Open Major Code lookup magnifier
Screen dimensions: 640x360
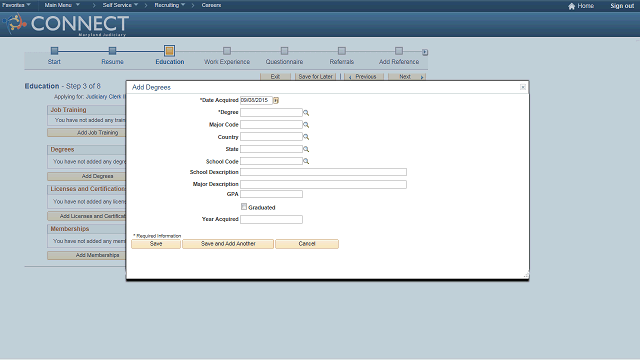coord(306,125)
